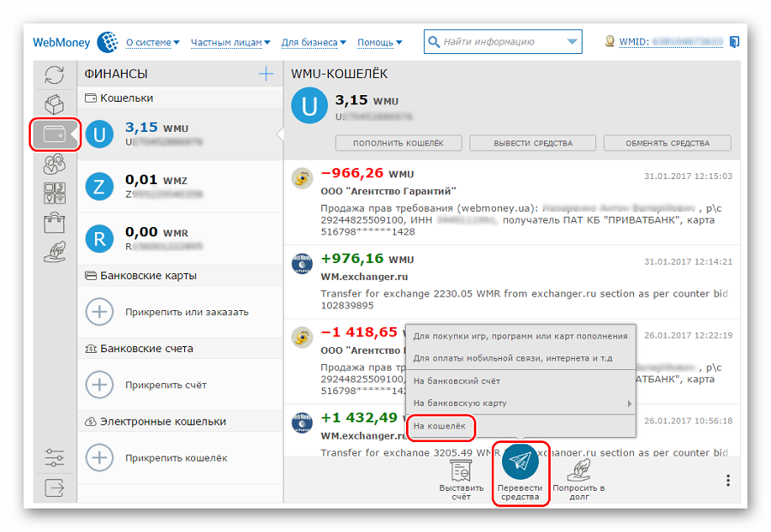This screenshot has width=771, height=532.
Task: Choose Для оплаты мобильной связи menu item
Action: 520,358
